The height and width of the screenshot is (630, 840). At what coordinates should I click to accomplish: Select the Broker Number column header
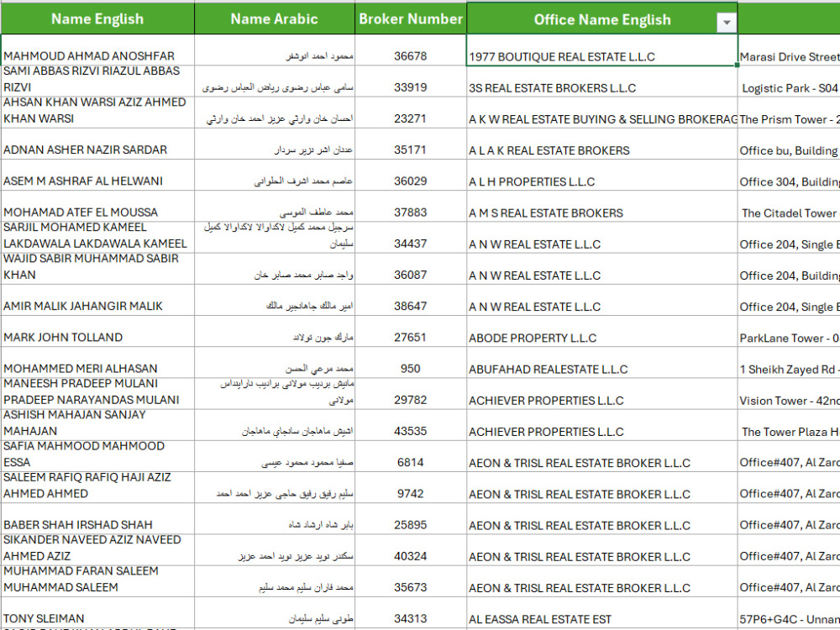click(x=411, y=18)
